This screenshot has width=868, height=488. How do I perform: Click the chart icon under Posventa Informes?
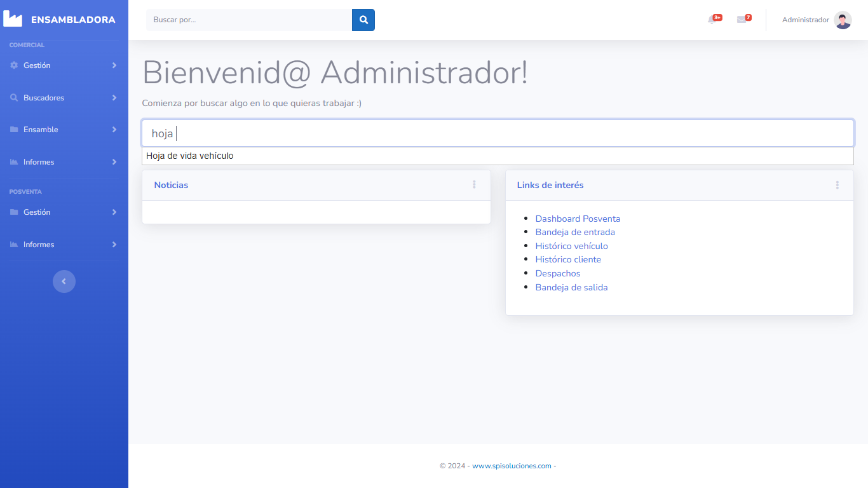click(14, 245)
